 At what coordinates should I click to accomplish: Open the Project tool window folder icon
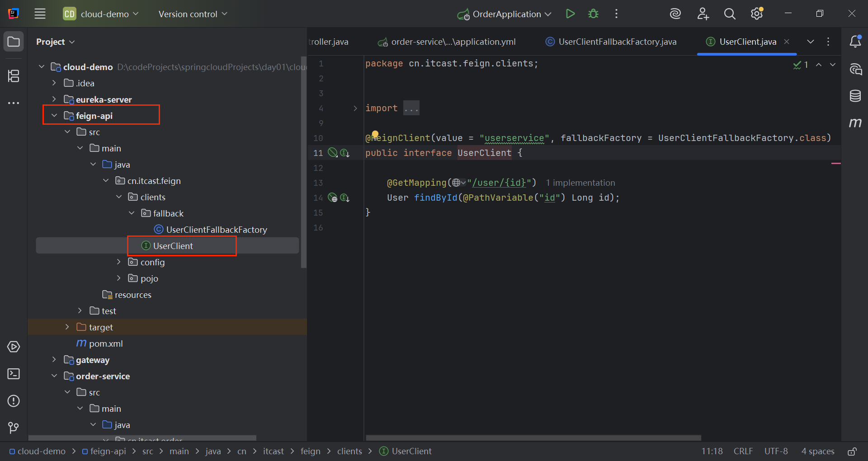(14, 42)
